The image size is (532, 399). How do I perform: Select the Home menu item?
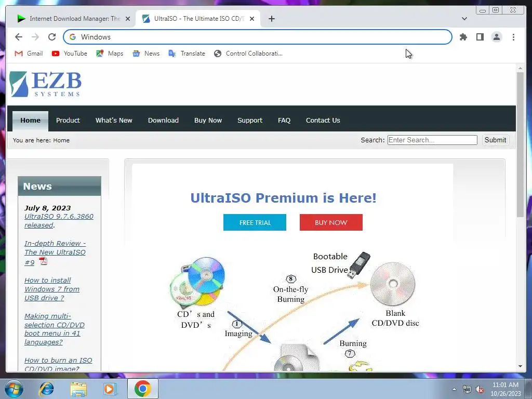tap(30, 121)
